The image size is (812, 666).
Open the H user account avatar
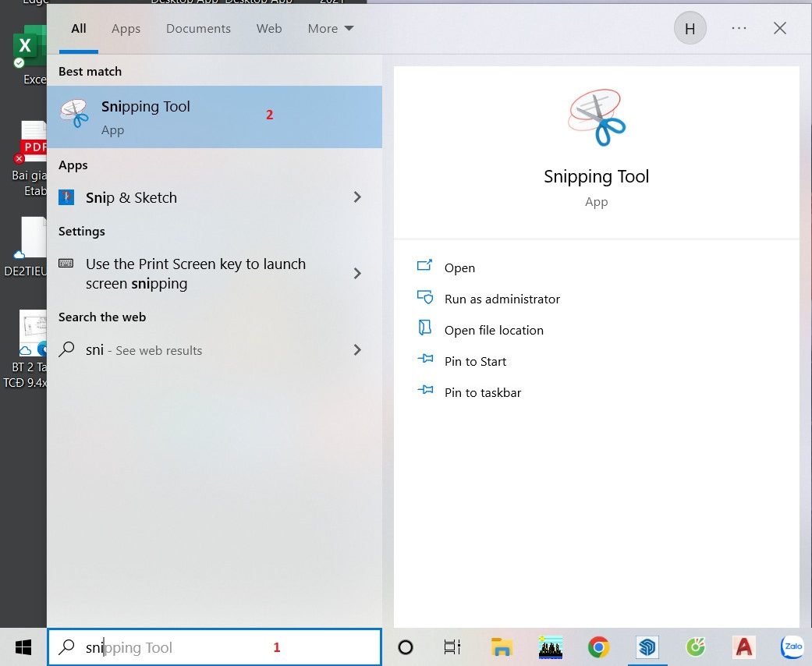pos(690,29)
